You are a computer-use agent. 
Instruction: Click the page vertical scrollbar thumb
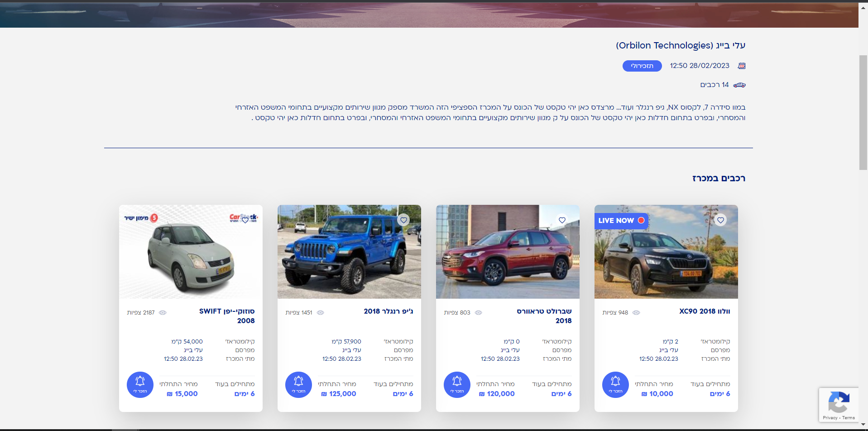pos(863,112)
